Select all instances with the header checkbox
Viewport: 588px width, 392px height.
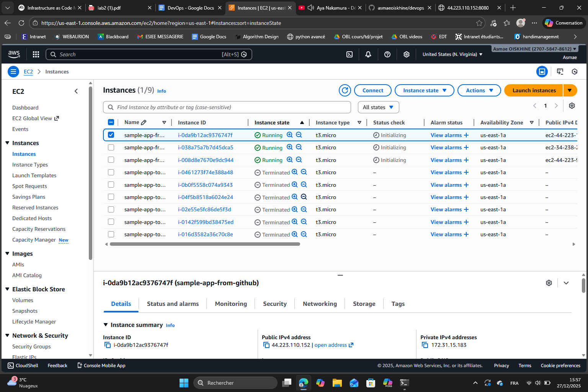[111, 122]
